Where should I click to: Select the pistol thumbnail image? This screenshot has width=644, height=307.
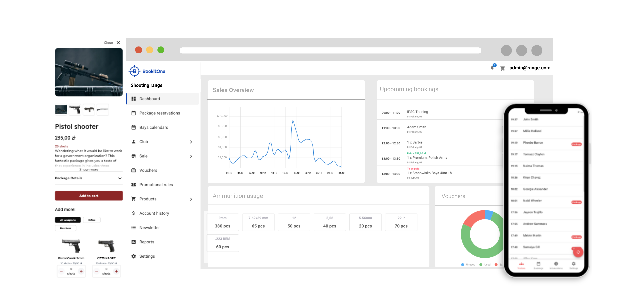tap(75, 109)
